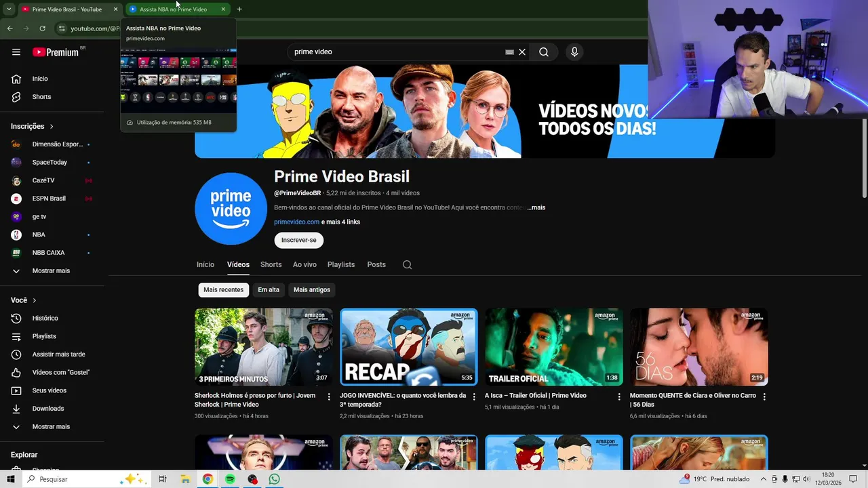Viewport: 868px width, 488px height.
Task: Open options menu for Sherlock Holmes video
Action: point(329,396)
